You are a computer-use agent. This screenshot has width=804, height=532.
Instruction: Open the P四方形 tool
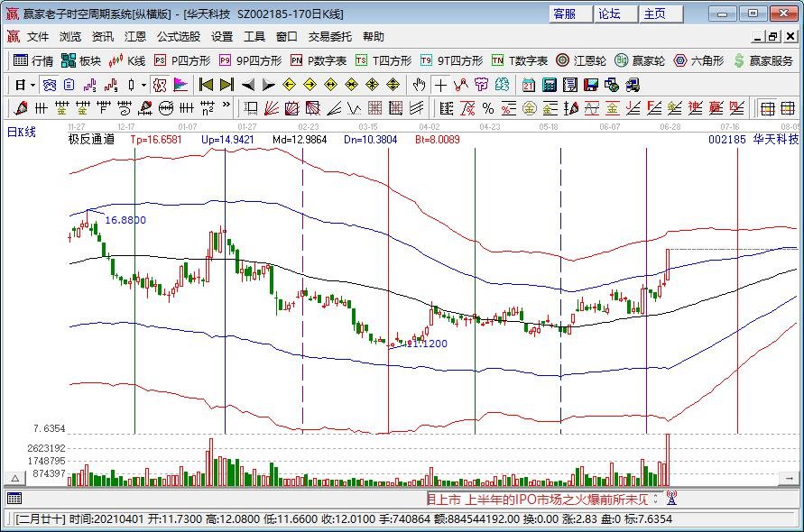[182, 61]
